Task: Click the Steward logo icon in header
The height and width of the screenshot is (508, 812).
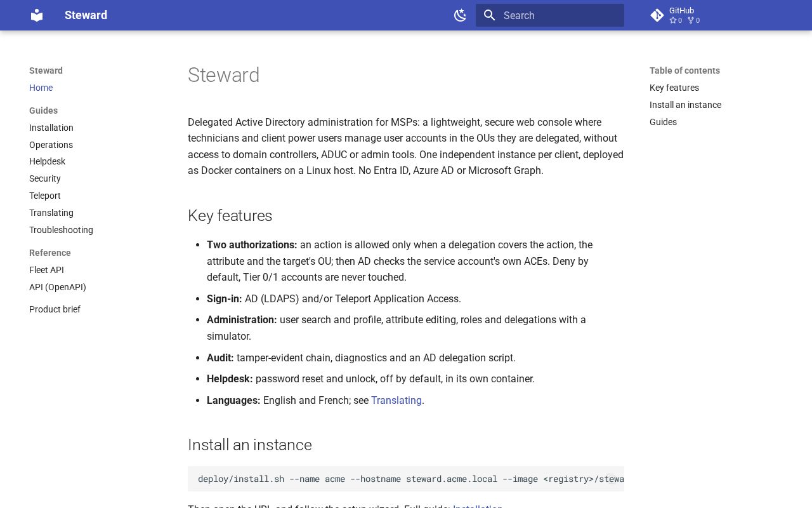Action: pos(37,15)
